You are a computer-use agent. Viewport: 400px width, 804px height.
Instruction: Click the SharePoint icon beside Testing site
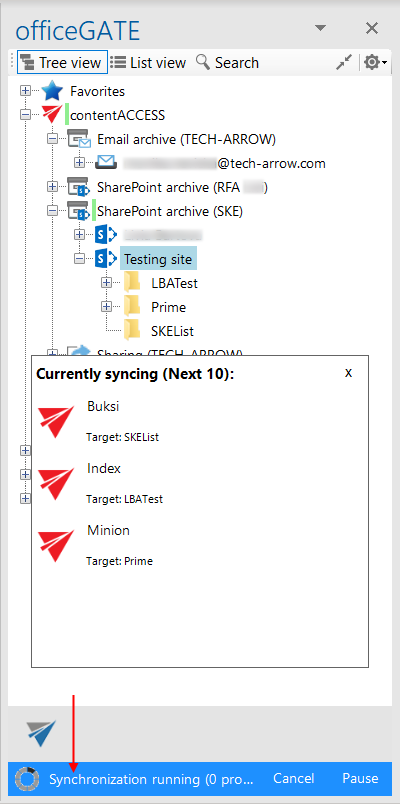(x=106, y=259)
